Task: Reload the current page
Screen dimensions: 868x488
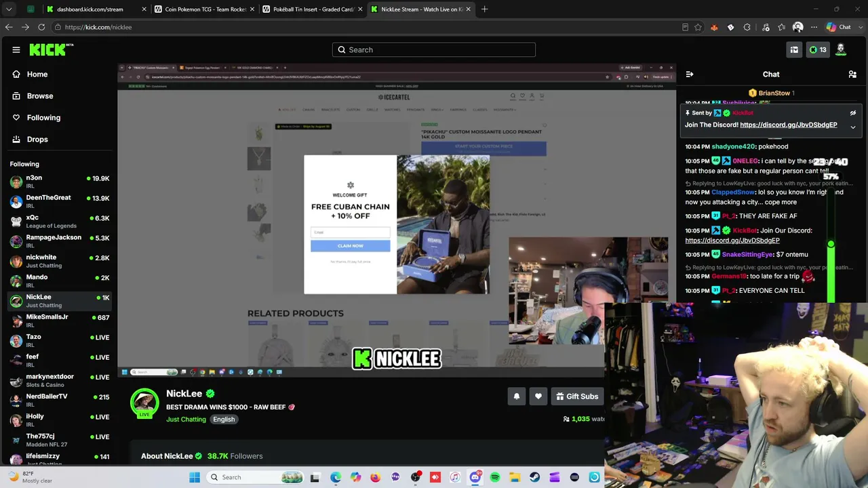Action: click(41, 27)
